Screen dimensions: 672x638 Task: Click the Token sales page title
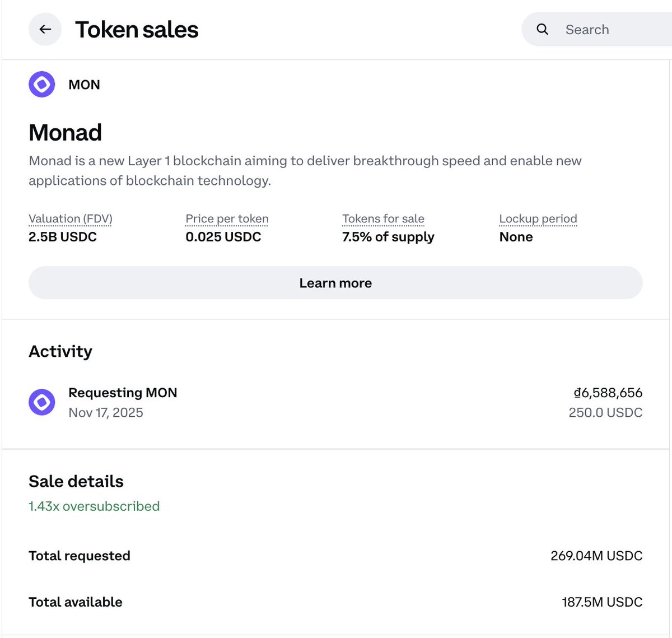click(x=137, y=30)
